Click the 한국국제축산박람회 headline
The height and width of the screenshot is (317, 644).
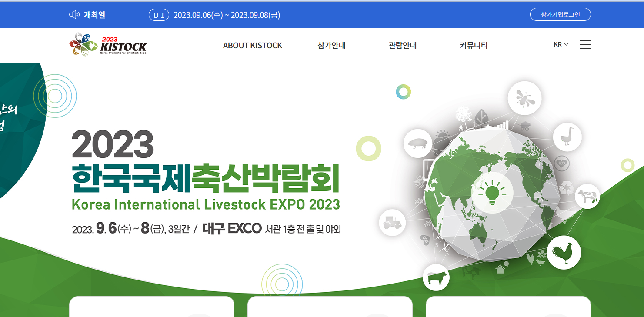click(x=205, y=179)
